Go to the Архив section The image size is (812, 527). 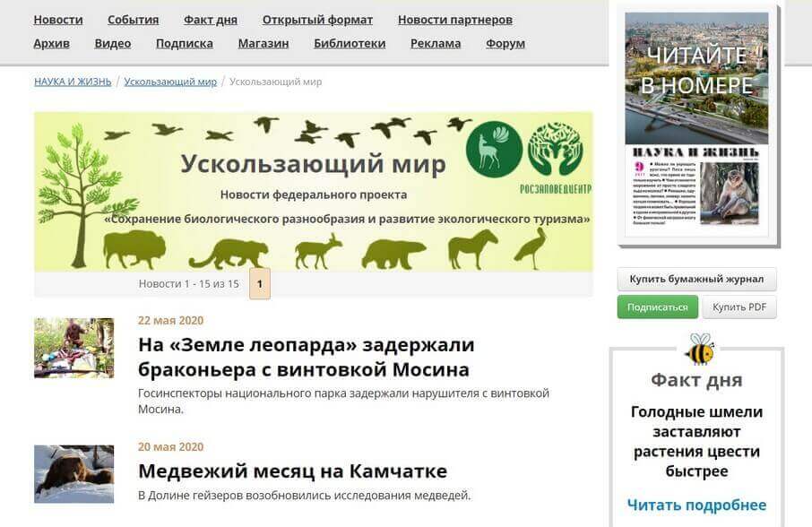51,43
